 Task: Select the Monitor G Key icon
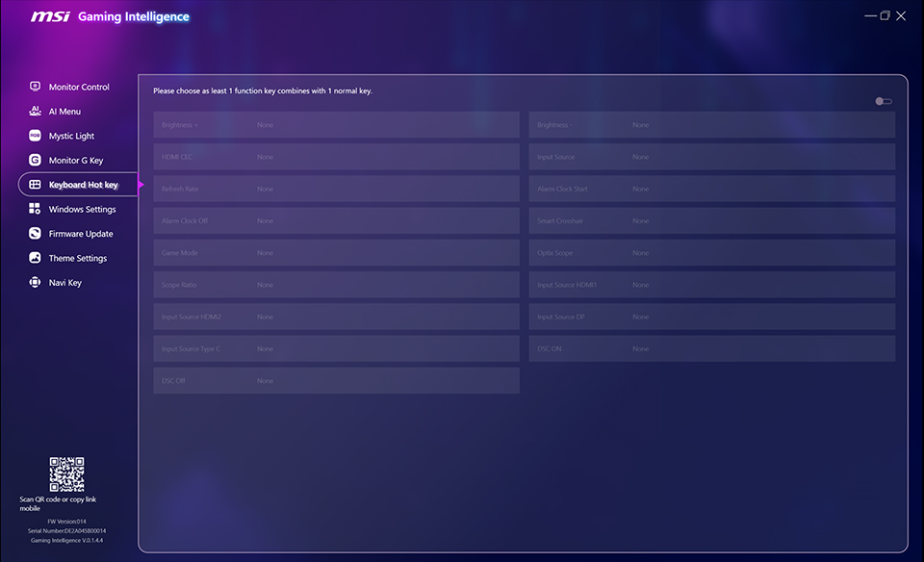tap(36, 160)
